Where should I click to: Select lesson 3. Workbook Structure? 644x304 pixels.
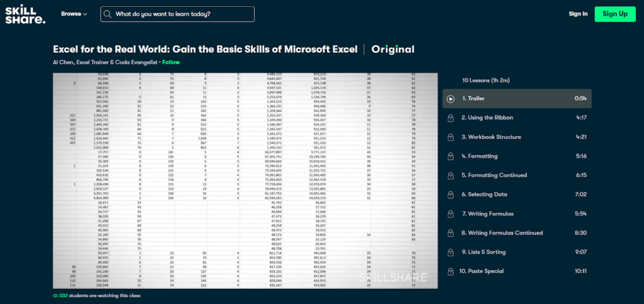pyautogui.click(x=517, y=137)
